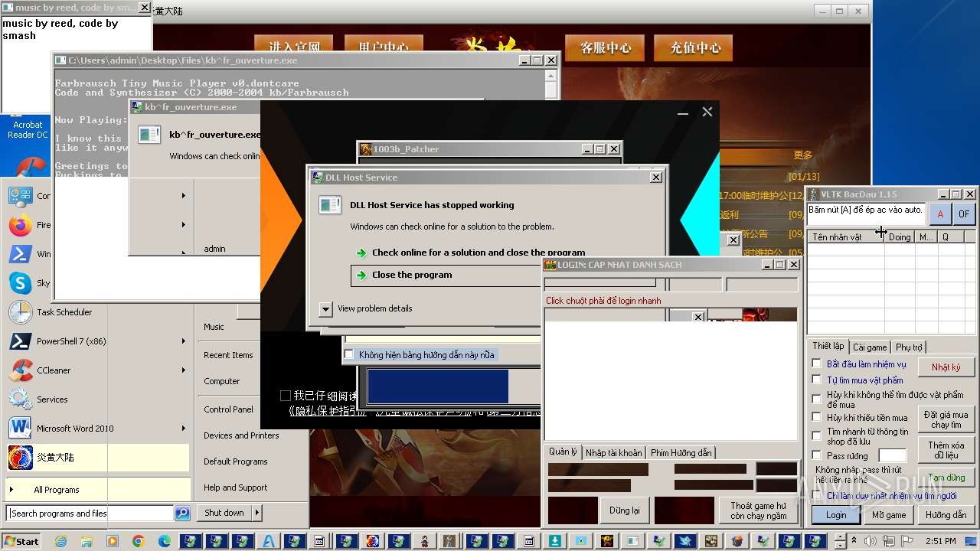Expand CCleaner submenu arrow
Image resolution: width=980 pixels, height=551 pixels.
(184, 370)
